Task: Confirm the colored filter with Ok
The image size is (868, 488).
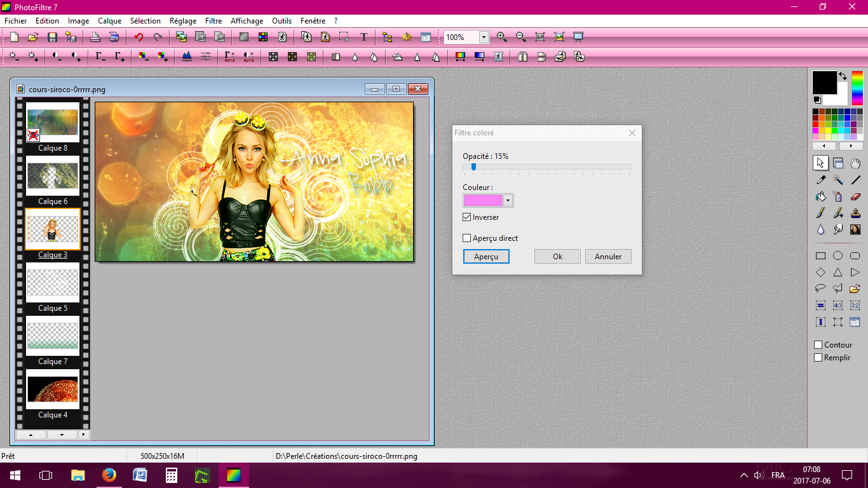Action: coord(557,257)
